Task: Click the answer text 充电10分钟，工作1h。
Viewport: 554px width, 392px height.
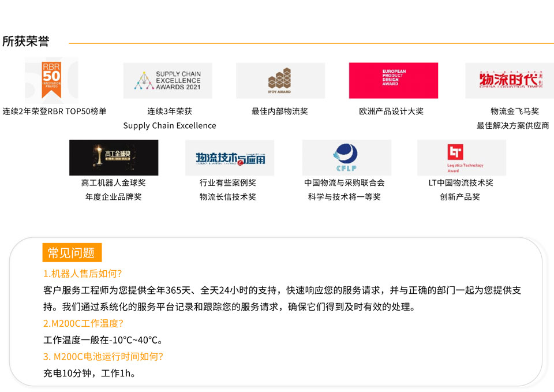Action: pos(89,373)
